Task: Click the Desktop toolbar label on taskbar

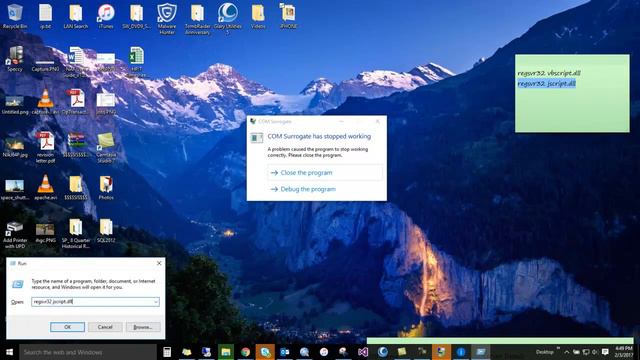Action: 544,352
